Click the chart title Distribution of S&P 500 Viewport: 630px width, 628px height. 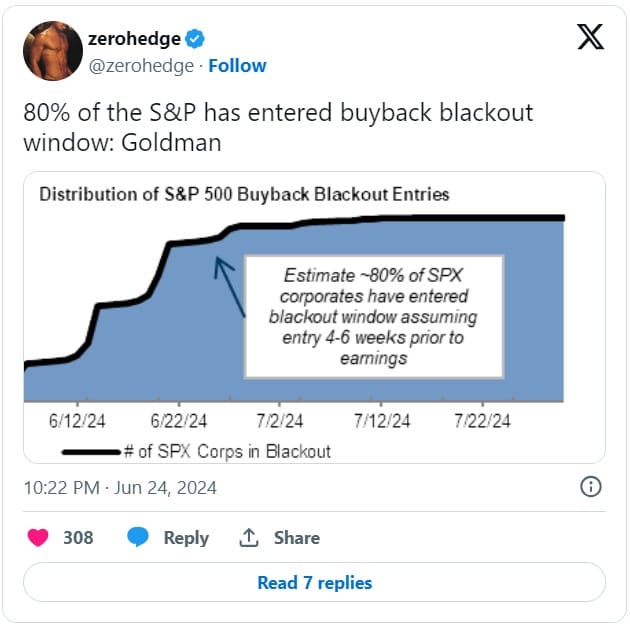244,194
